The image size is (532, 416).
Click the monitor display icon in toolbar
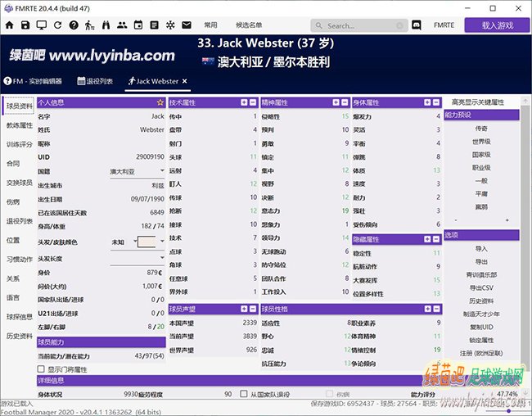coord(42,25)
